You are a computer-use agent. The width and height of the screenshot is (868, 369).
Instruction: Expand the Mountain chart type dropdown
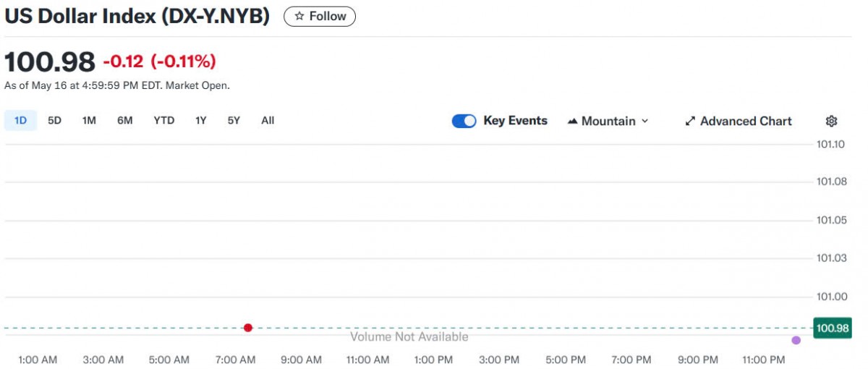(x=644, y=121)
